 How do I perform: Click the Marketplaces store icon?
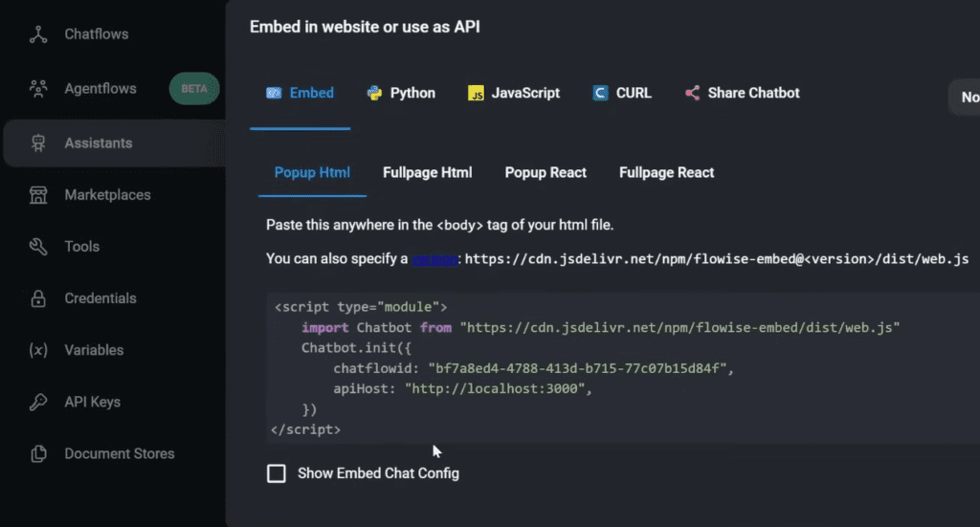pos(38,195)
